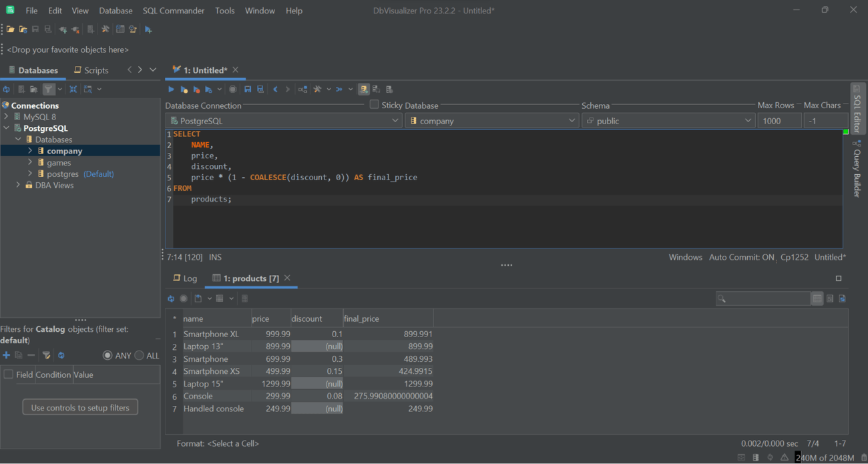Click the Commit transaction icon

376,89
